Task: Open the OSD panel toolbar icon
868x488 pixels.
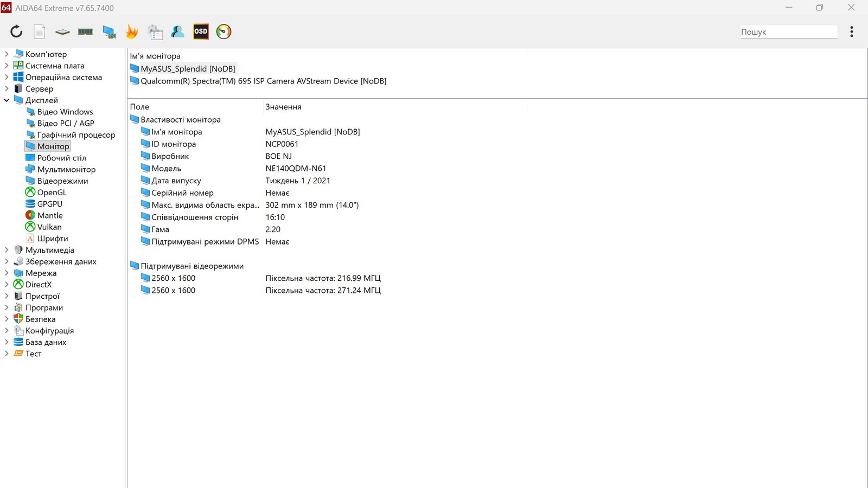Action: [201, 31]
